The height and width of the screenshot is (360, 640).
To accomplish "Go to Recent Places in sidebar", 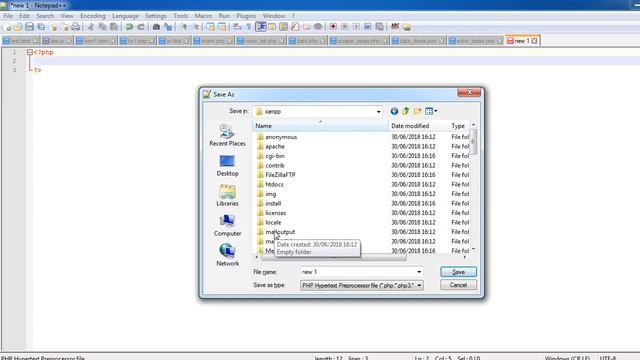I will pos(227,135).
